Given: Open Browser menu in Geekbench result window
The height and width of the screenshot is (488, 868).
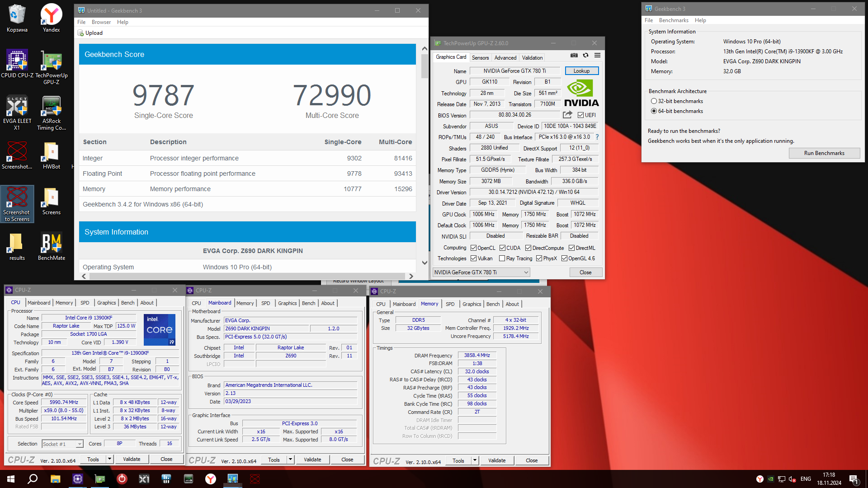Looking at the screenshot, I should tap(101, 22).
